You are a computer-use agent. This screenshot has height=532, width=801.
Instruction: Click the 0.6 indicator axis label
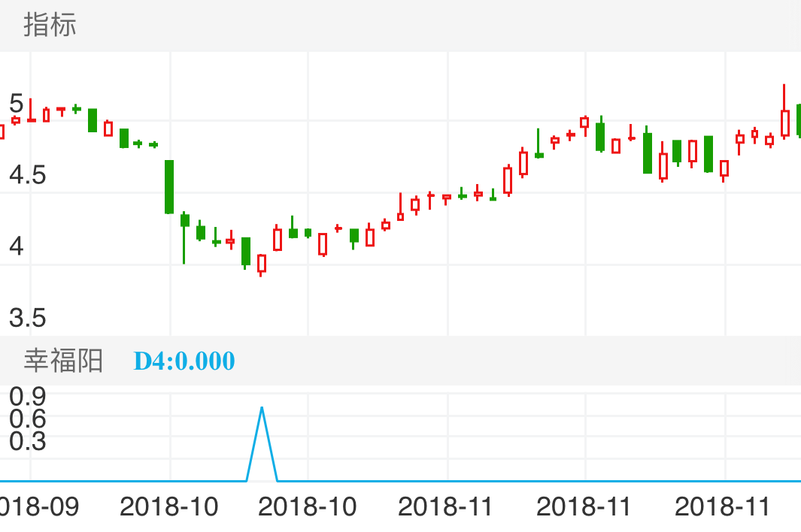click(28, 418)
